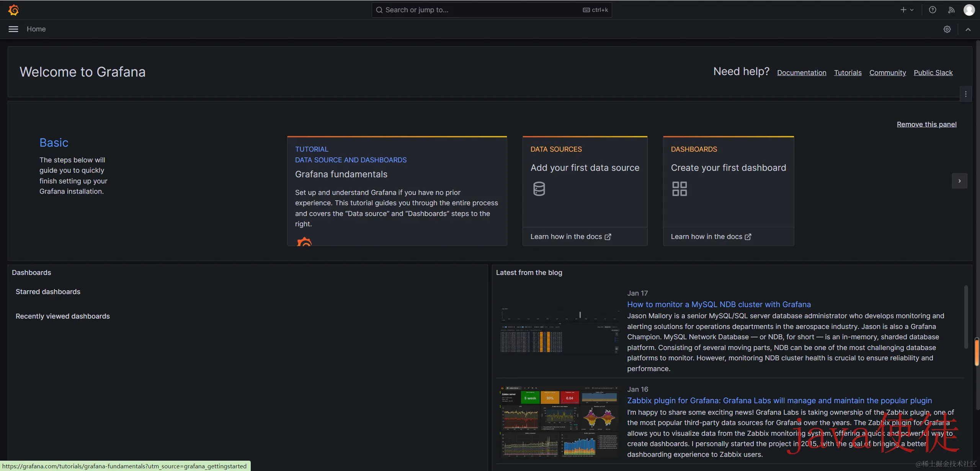
Task: Collapse top bar with chevron-up icon
Action: point(968,29)
